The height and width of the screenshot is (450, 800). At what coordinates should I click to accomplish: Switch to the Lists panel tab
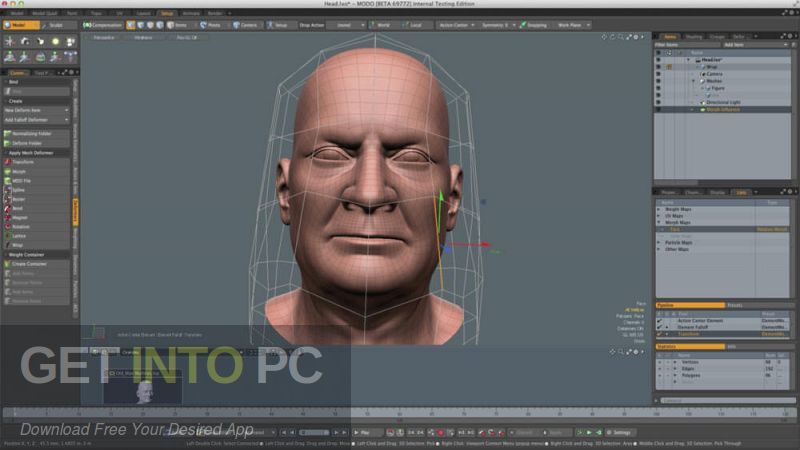[741, 192]
